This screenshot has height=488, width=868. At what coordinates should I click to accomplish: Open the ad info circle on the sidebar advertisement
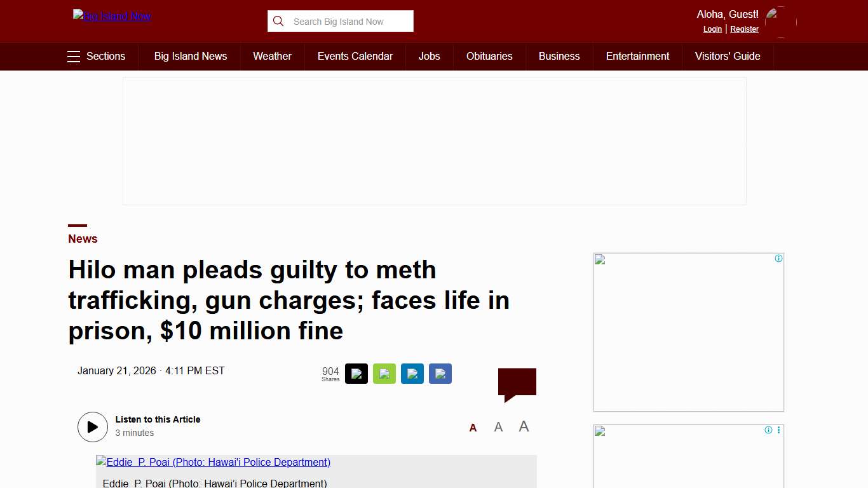pos(778,259)
